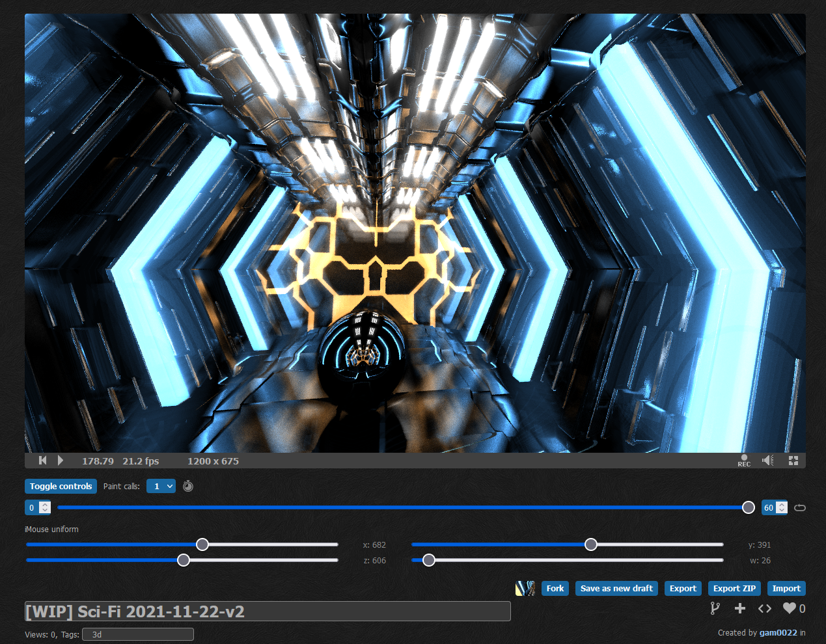Screen dimensions: 826x644
Task: Click the Fork button
Action: click(x=555, y=588)
